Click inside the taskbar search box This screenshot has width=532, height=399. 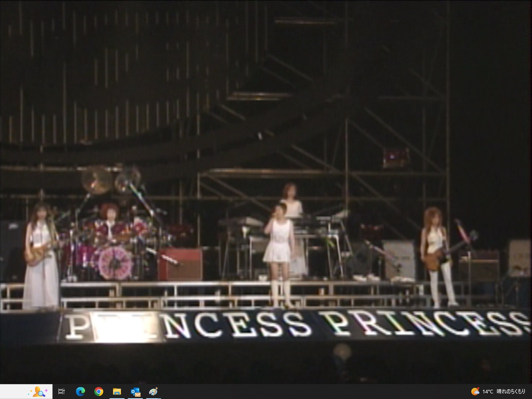(x=26, y=392)
